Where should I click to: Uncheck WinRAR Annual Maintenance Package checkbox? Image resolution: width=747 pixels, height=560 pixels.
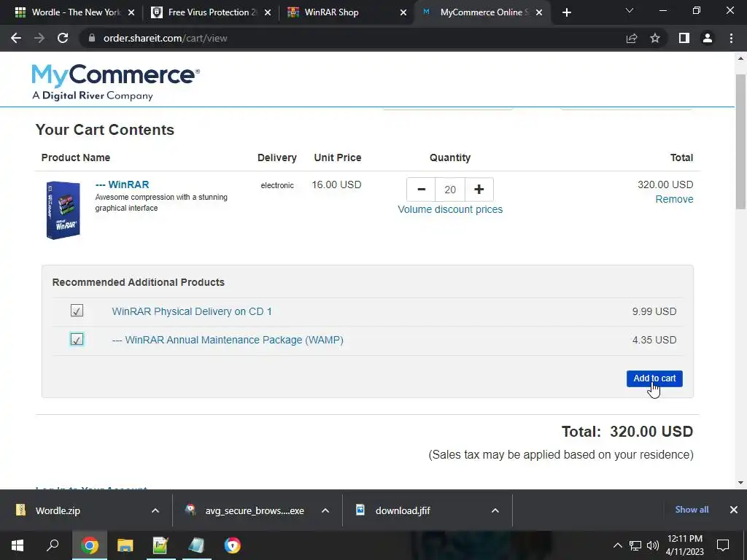pyautogui.click(x=77, y=340)
